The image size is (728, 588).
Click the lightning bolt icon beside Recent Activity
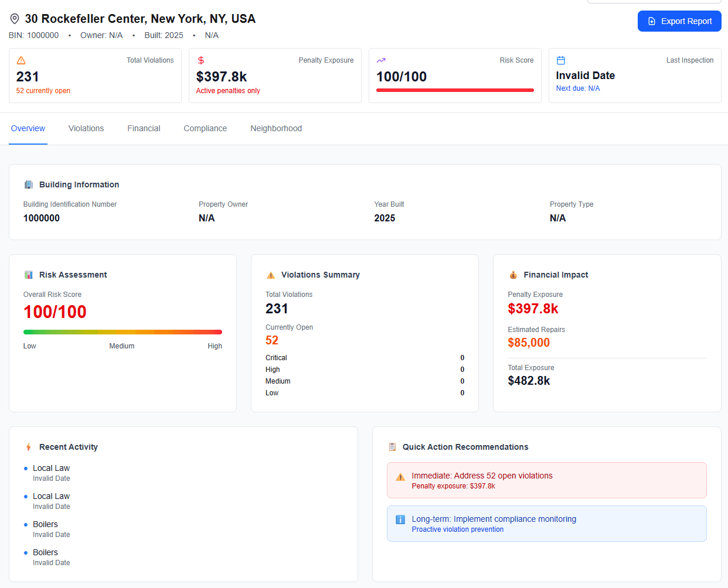pyautogui.click(x=29, y=447)
